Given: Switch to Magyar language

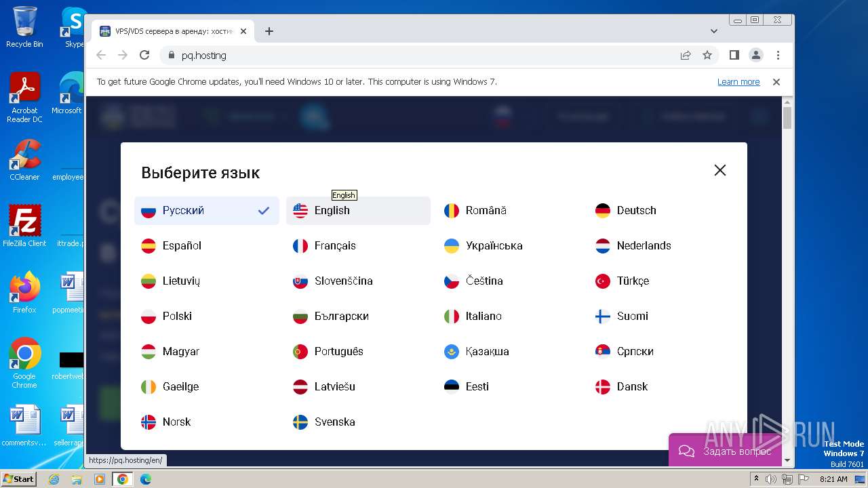Looking at the screenshot, I should [207, 352].
